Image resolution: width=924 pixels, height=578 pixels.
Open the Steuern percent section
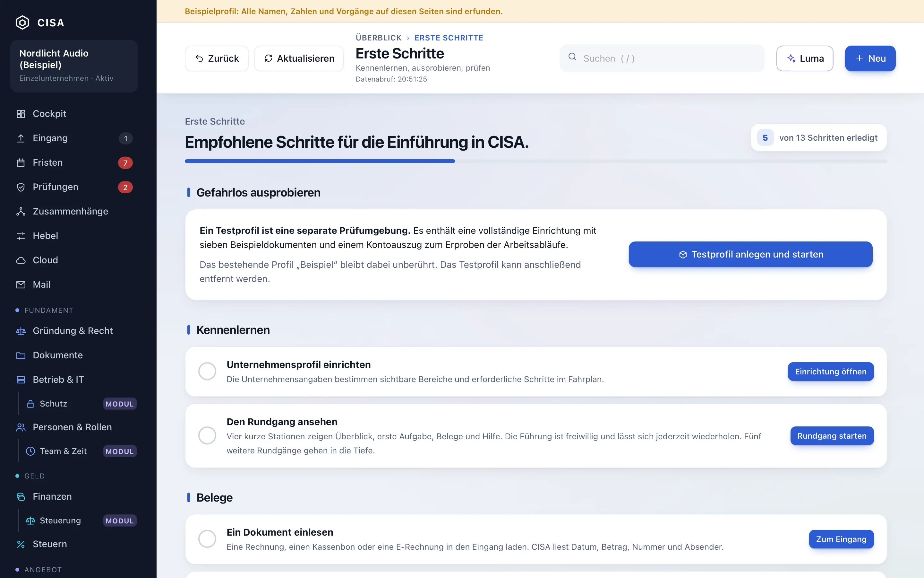pos(74,544)
